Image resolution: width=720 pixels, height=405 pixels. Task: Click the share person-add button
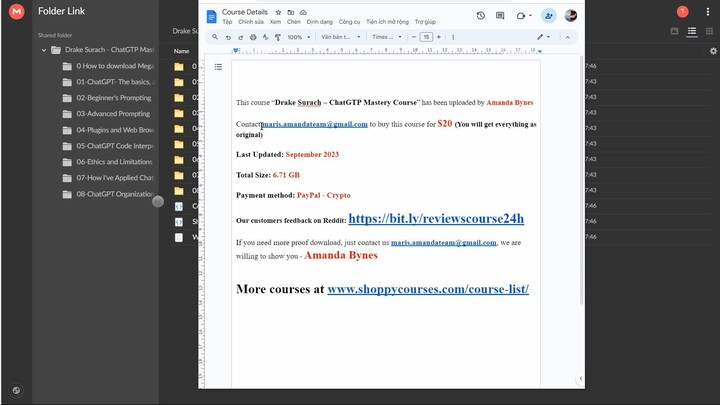coord(548,16)
